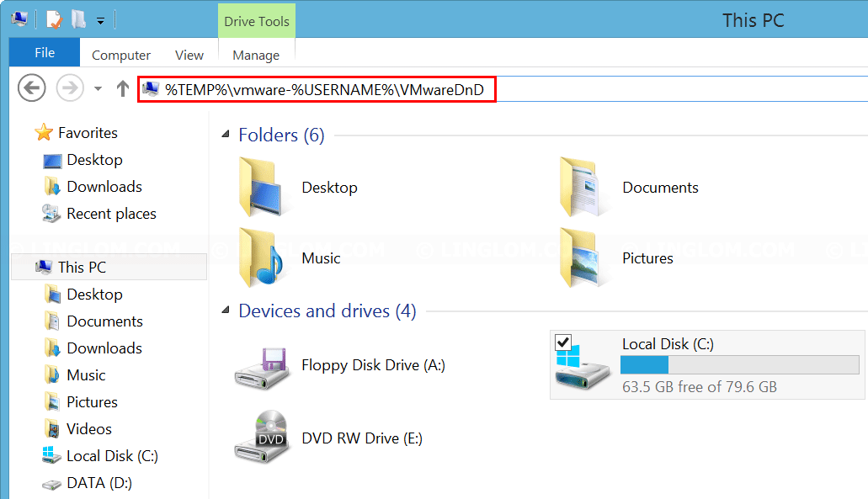Open Desktop under This PC in the sidebar
This screenshot has height=499, width=868.
pyautogui.click(x=94, y=295)
